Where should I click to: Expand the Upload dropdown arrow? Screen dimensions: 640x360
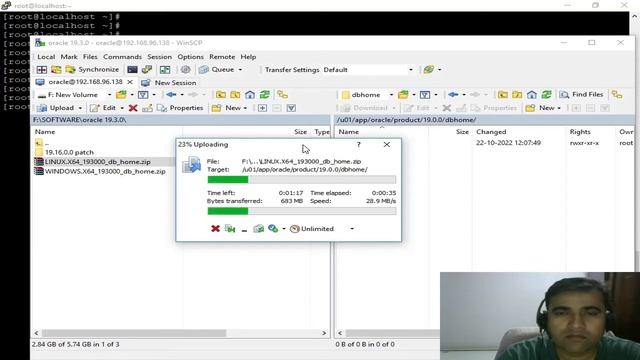point(80,108)
